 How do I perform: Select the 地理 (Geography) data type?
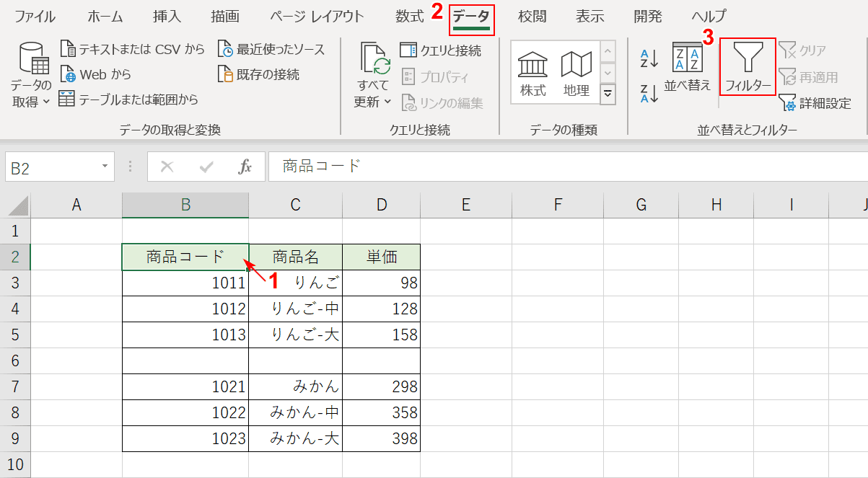pos(577,72)
